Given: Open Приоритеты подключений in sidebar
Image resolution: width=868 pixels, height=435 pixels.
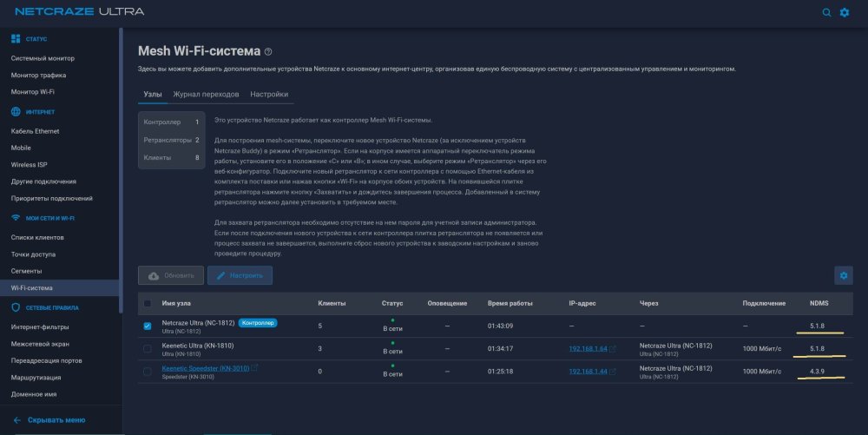Looking at the screenshot, I should point(51,198).
